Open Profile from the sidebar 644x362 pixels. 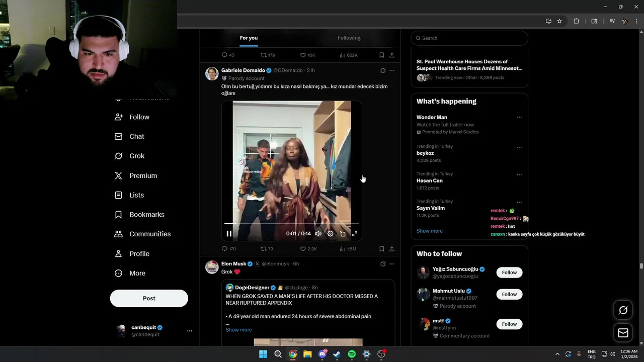132,254
